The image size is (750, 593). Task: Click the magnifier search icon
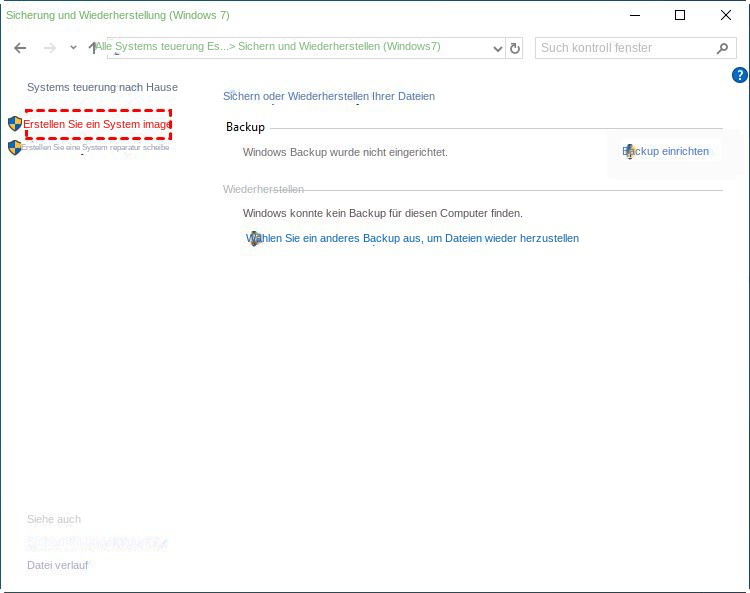(x=722, y=48)
